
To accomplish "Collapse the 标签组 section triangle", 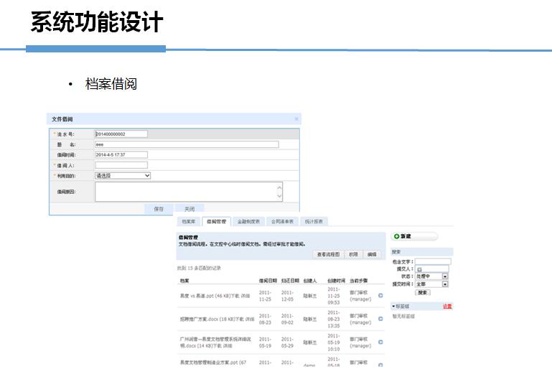I will click(x=393, y=307).
